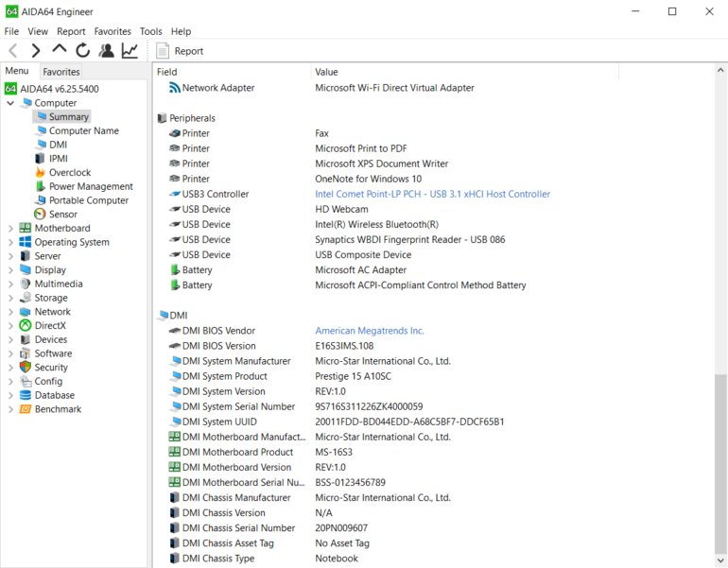Viewport: 728px width, 568px height.
Task: Open Intel Comet Point-LP PCH USB controller link
Action: click(432, 194)
